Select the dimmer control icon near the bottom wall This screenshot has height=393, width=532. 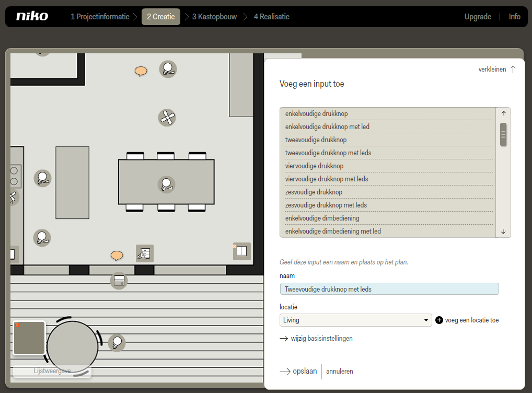click(145, 253)
